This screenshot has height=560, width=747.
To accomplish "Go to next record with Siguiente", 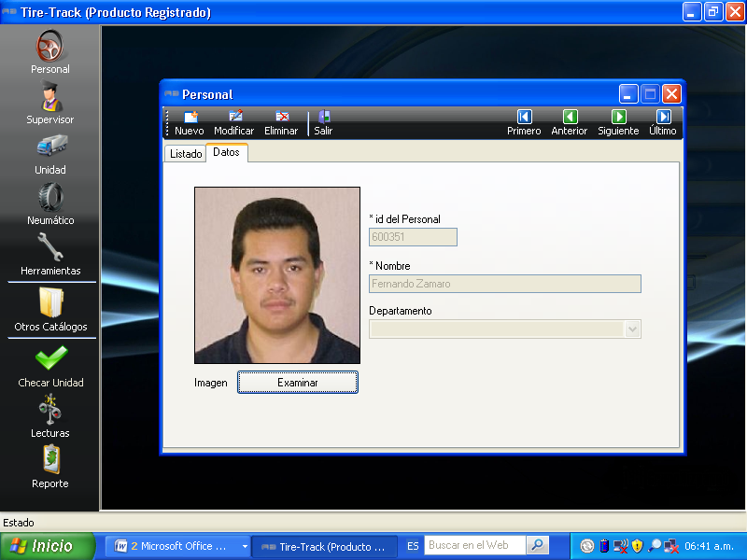I will click(618, 123).
